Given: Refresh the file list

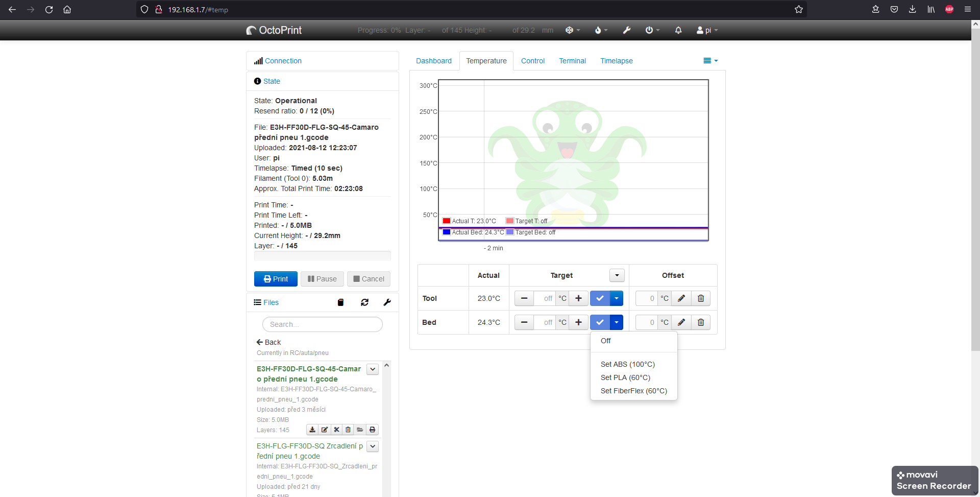Looking at the screenshot, I should (364, 302).
